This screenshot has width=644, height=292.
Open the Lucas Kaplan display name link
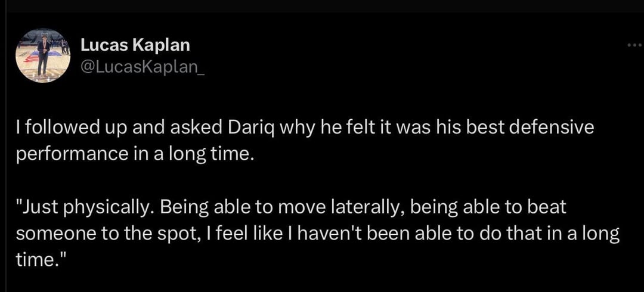pos(135,45)
